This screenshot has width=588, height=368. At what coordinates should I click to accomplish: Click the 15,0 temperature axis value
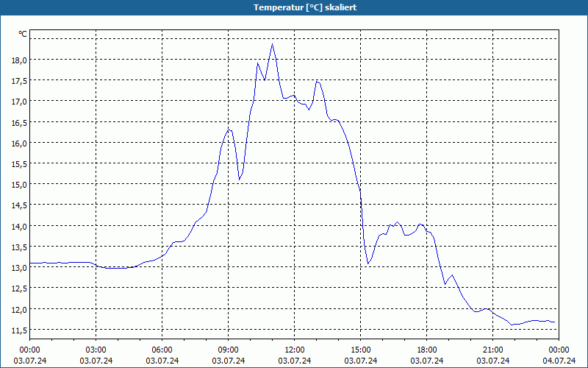coord(18,185)
